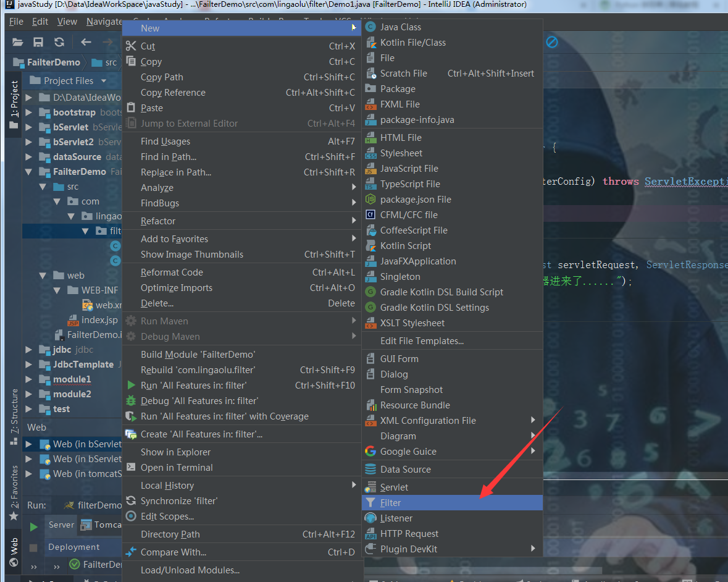
Task: Click the Stylesheet CSS icon
Action: click(x=370, y=153)
